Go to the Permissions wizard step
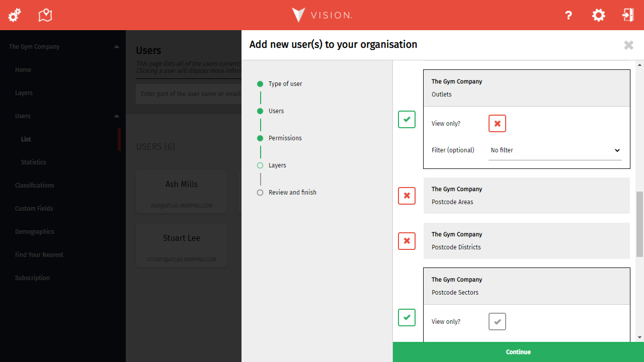This screenshot has height=362, width=644. coord(285,138)
